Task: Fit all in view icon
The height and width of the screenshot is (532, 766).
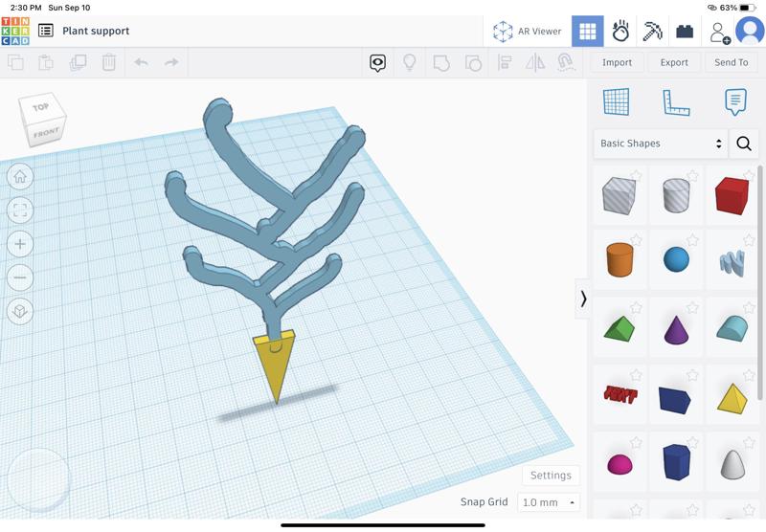Action: (x=20, y=210)
